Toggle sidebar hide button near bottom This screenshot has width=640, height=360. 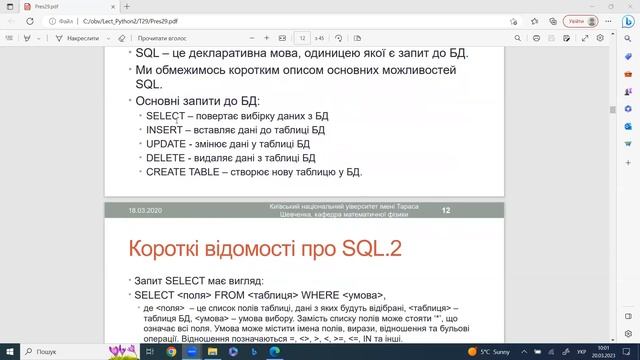[628, 316]
